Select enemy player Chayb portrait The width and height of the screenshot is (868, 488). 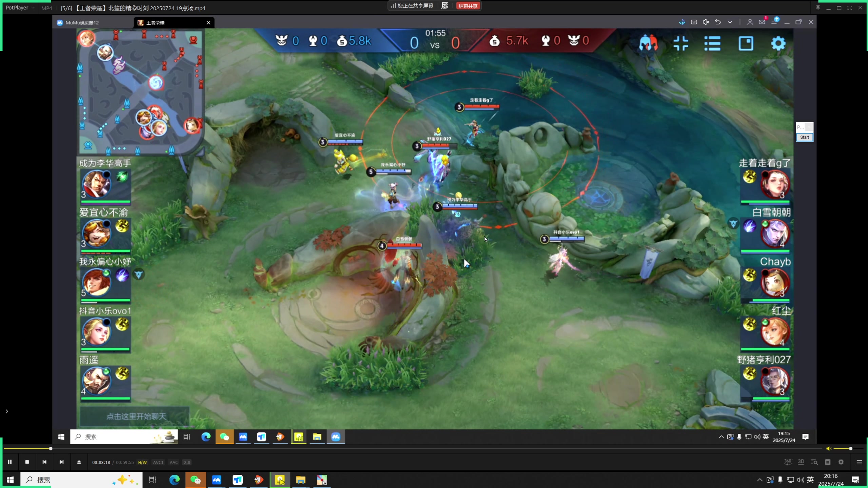(x=775, y=282)
